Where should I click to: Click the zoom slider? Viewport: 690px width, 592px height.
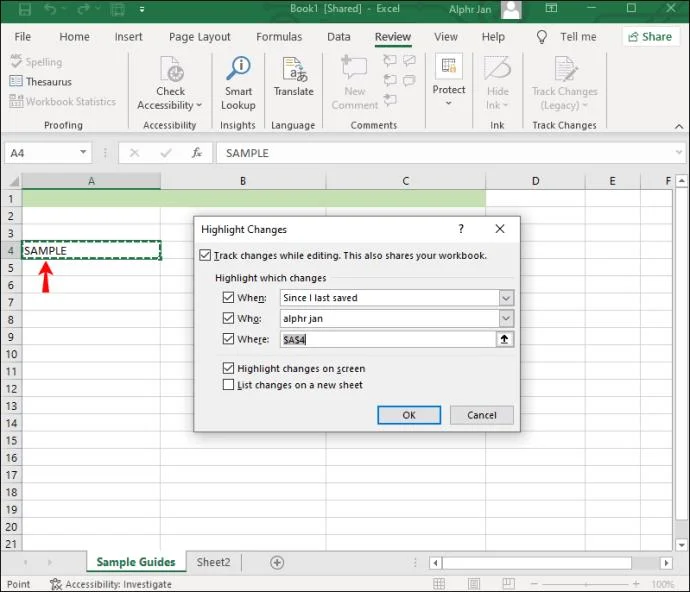click(x=585, y=584)
